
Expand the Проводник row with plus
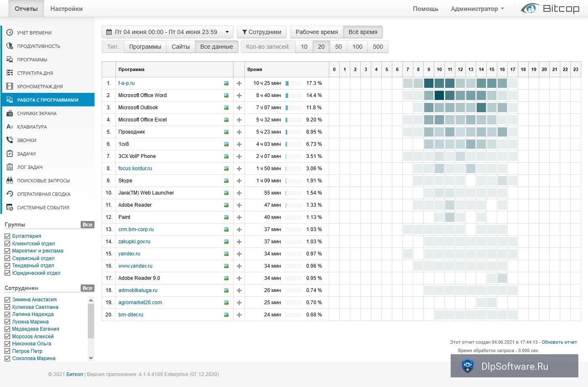click(x=239, y=132)
